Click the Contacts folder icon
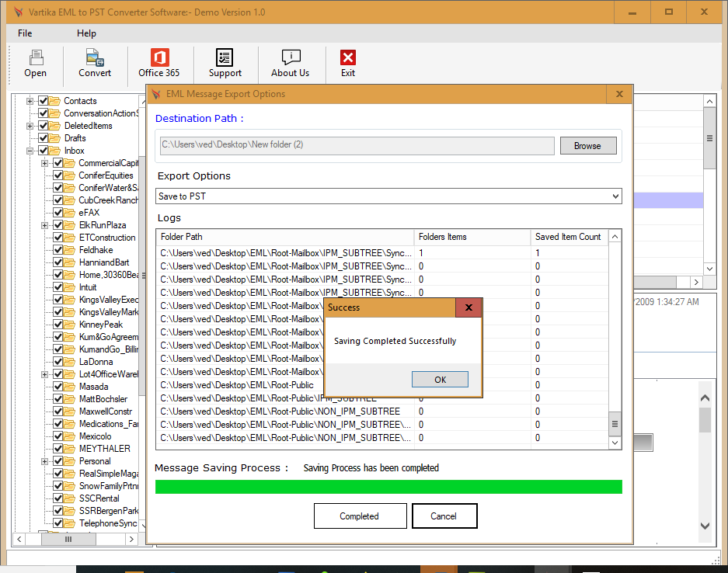This screenshot has height=573, width=728. pyautogui.click(x=55, y=101)
